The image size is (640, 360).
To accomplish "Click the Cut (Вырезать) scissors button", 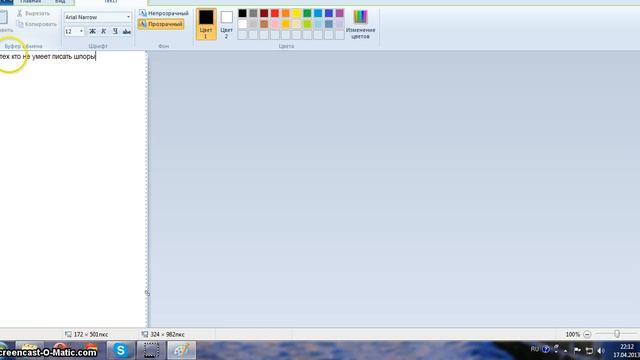I will (x=33, y=13).
